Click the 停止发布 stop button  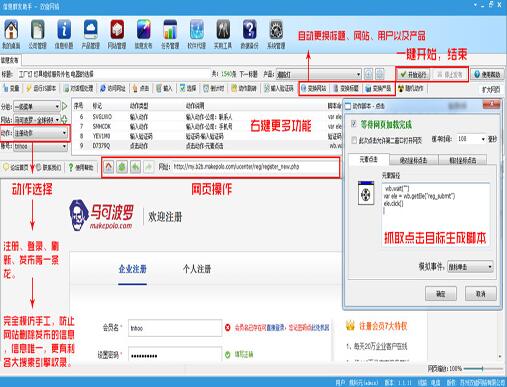[449, 74]
